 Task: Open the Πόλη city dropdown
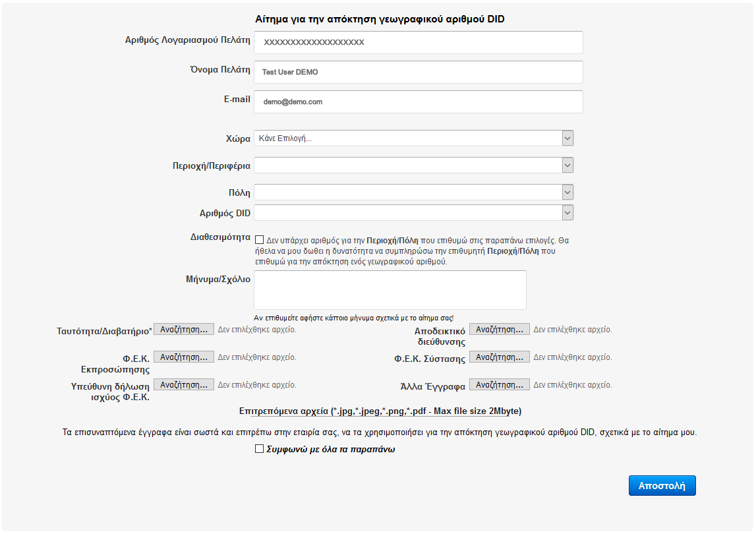pyautogui.click(x=413, y=193)
